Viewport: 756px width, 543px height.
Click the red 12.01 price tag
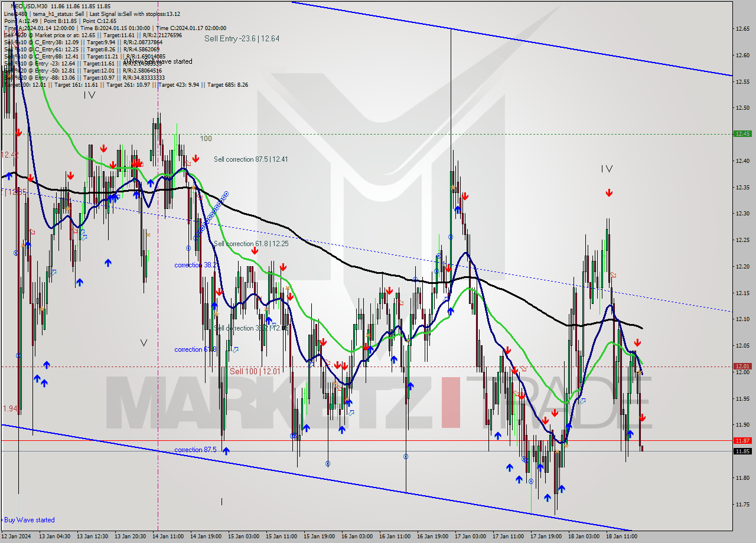pyautogui.click(x=742, y=367)
